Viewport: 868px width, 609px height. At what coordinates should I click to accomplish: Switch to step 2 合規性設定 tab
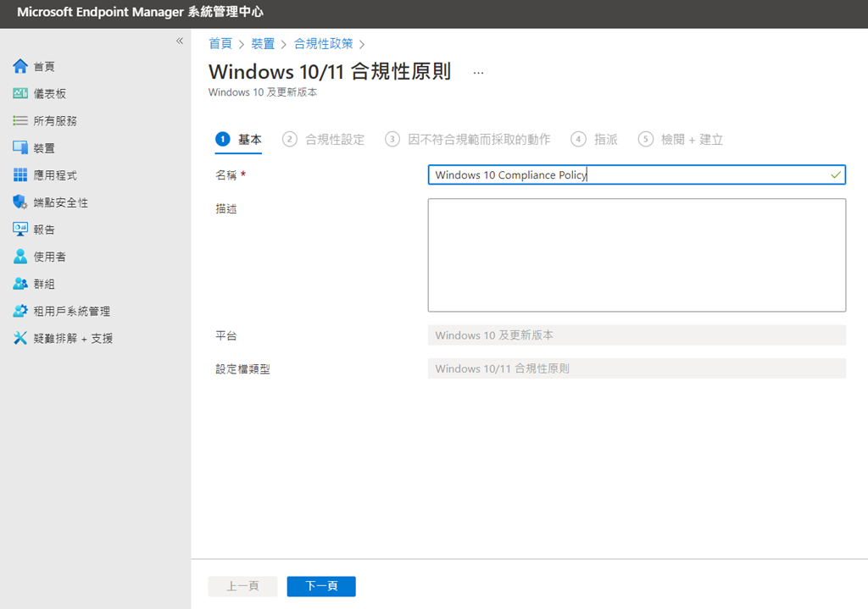coord(324,140)
